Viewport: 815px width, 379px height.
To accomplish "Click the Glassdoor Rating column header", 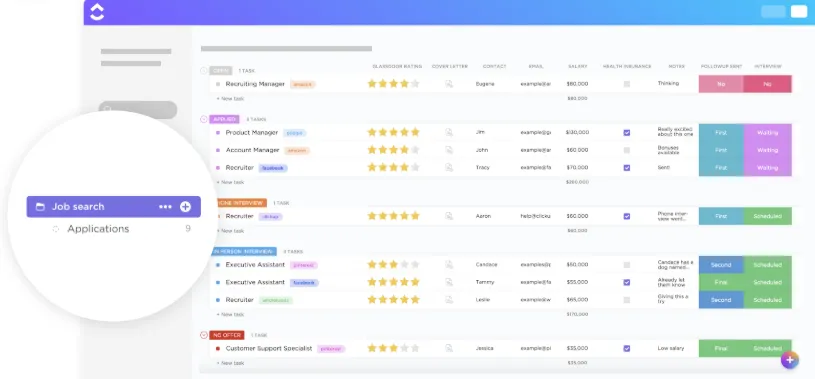I will pos(397,67).
